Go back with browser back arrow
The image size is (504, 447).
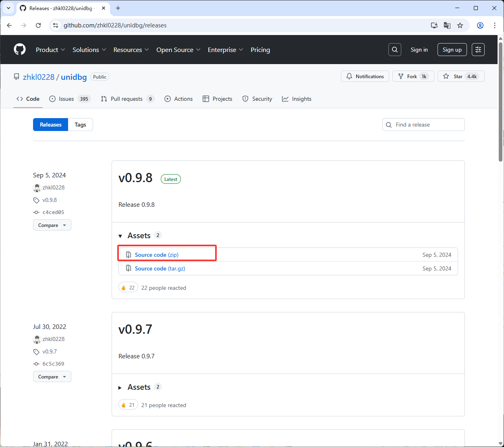(x=10, y=25)
